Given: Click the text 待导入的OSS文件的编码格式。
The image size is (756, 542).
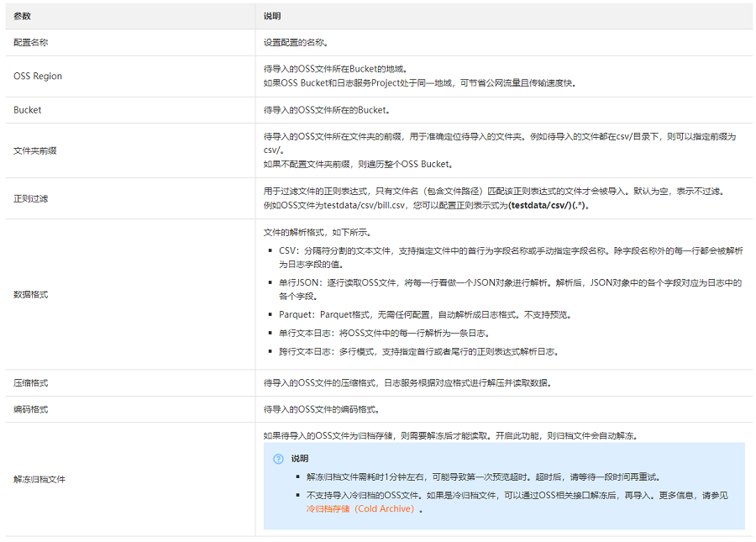Looking at the screenshot, I should pyautogui.click(x=321, y=409).
